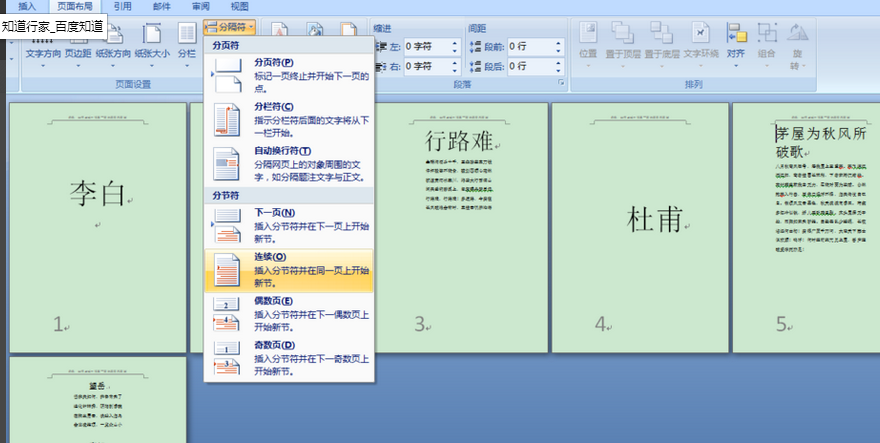Click the page color icon in ribbon
Viewport: 880px width, 443px height.
point(314,30)
